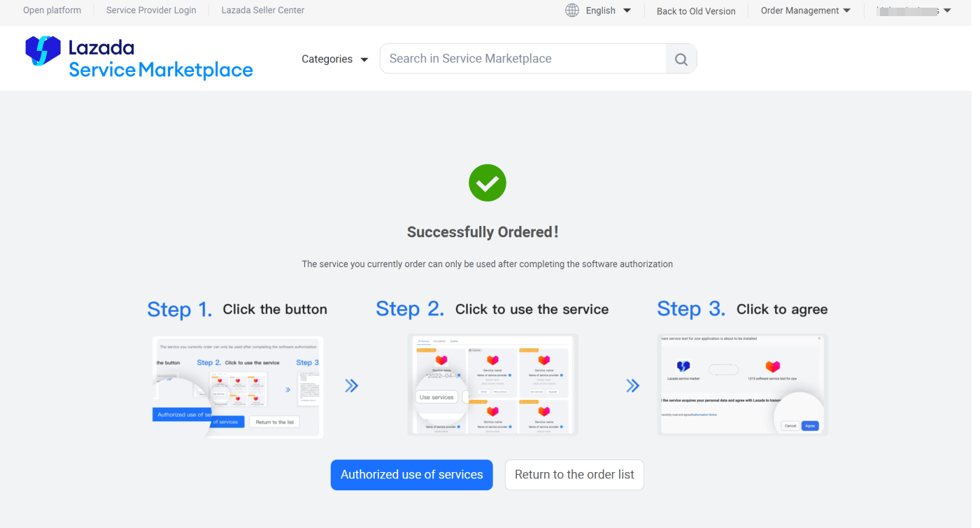The image size is (980, 528).
Task: Click the green success checkmark icon
Action: 488,183
